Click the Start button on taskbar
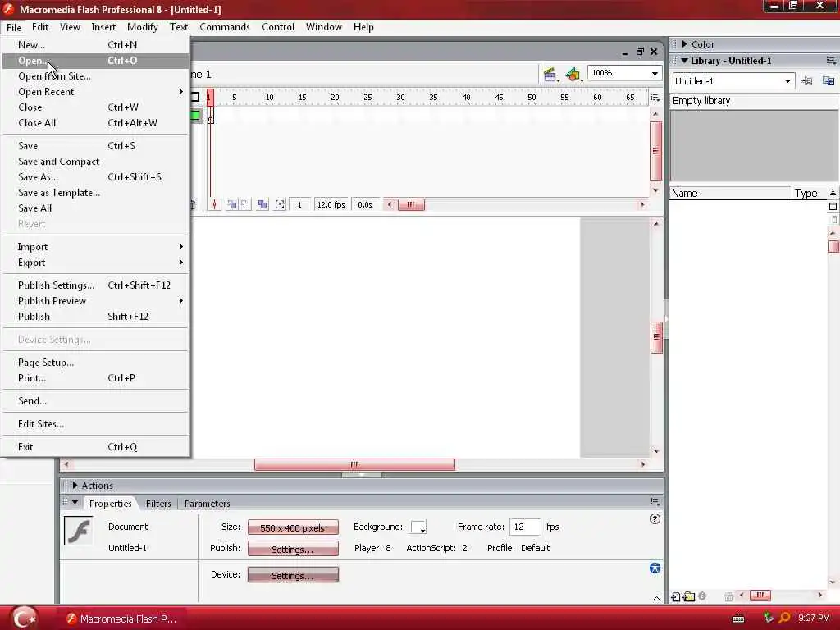This screenshot has height=630, width=840. click(25, 619)
